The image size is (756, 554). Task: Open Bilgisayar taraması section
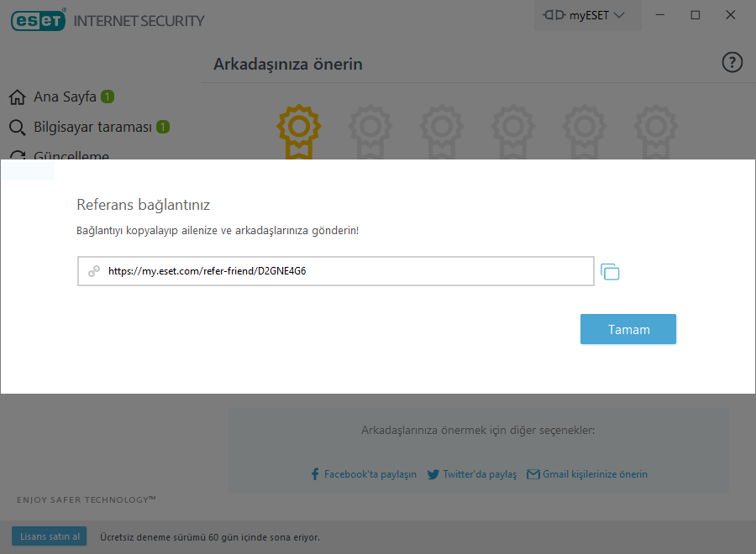(92, 128)
